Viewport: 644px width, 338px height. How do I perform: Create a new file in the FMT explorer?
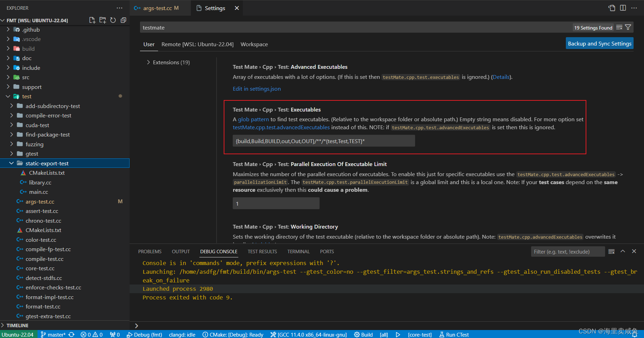coord(92,20)
